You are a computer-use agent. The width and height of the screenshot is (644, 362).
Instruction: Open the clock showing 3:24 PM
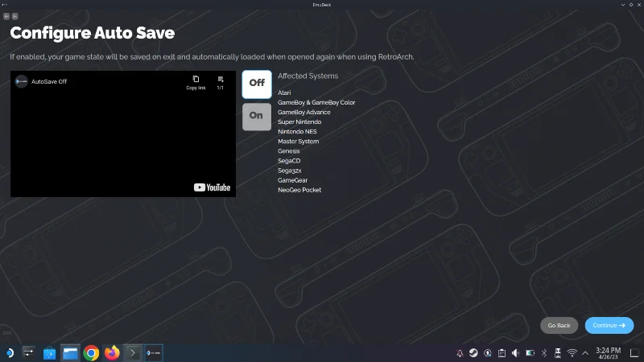pos(609,353)
